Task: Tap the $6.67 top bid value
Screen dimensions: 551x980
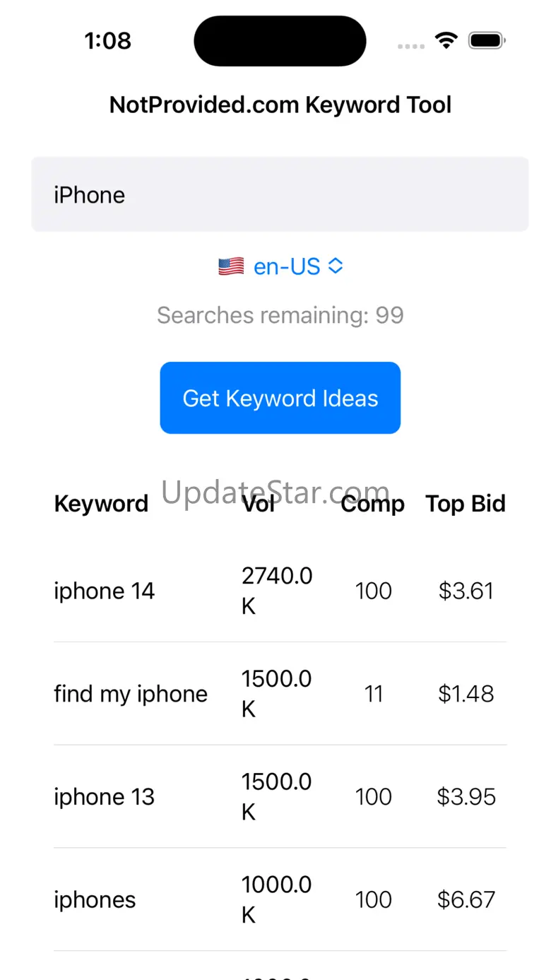Action: pyautogui.click(x=466, y=900)
